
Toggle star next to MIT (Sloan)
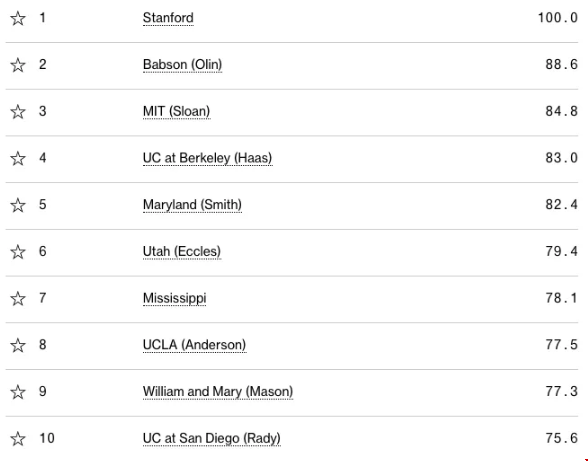(x=18, y=111)
